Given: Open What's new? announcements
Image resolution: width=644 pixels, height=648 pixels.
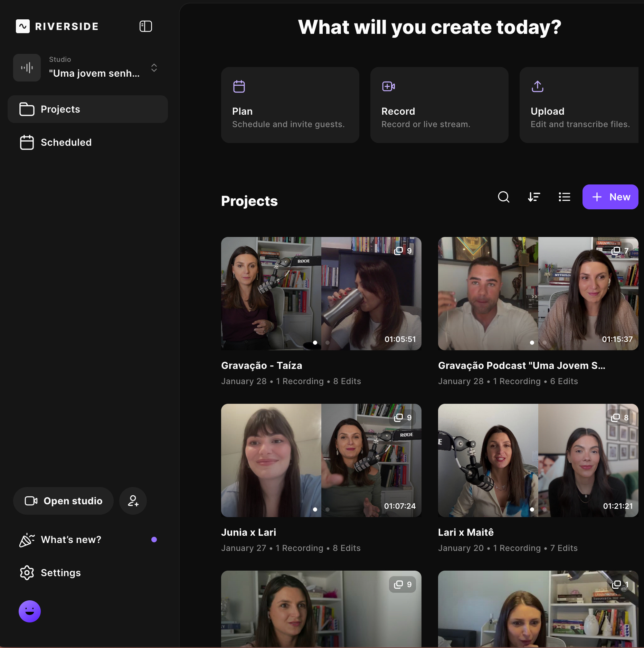Looking at the screenshot, I should coord(88,540).
